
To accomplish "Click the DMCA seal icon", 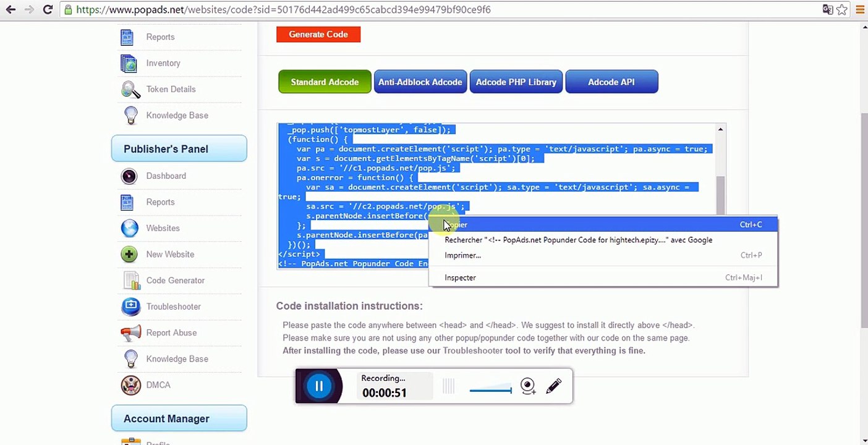I will [x=130, y=385].
